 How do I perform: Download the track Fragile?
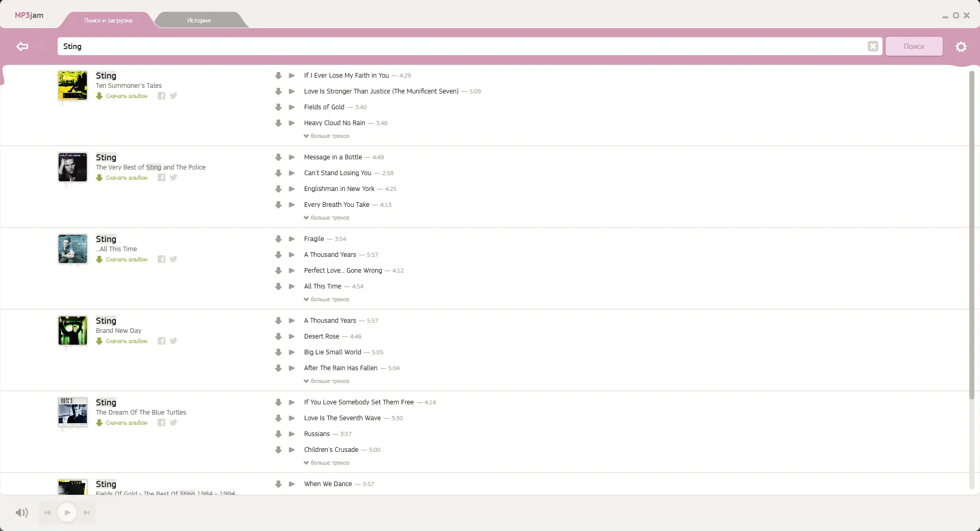coord(278,239)
